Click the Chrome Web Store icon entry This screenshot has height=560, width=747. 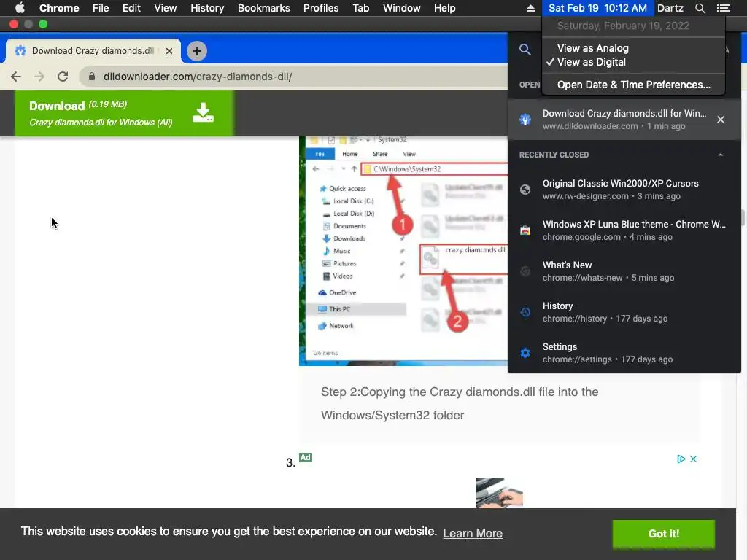click(x=525, y=230)
